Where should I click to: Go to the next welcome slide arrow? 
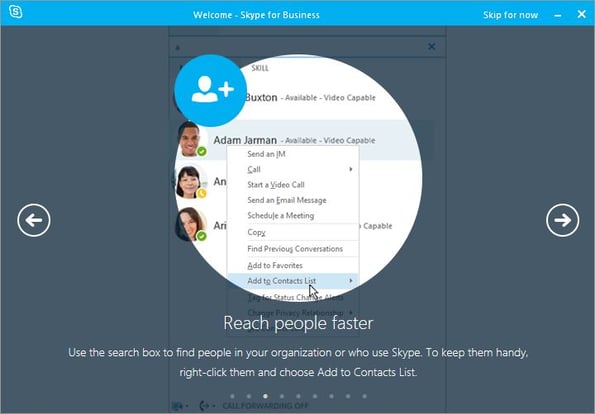562,220
